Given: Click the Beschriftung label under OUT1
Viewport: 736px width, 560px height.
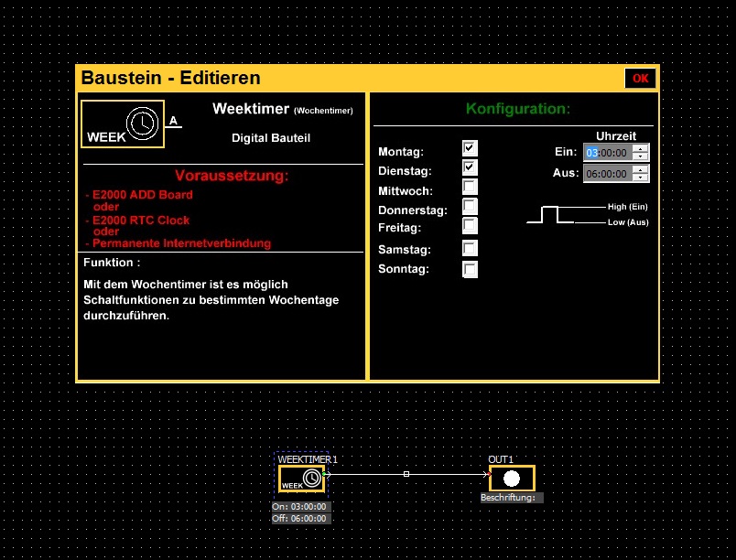Looking at the screenshot, I should click(x=512, y=498).
